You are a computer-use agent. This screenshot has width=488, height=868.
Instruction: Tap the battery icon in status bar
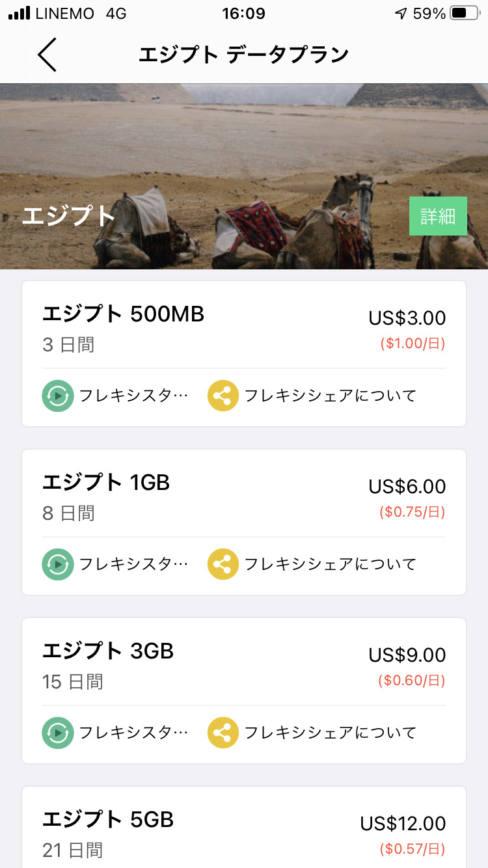(463, 14)
